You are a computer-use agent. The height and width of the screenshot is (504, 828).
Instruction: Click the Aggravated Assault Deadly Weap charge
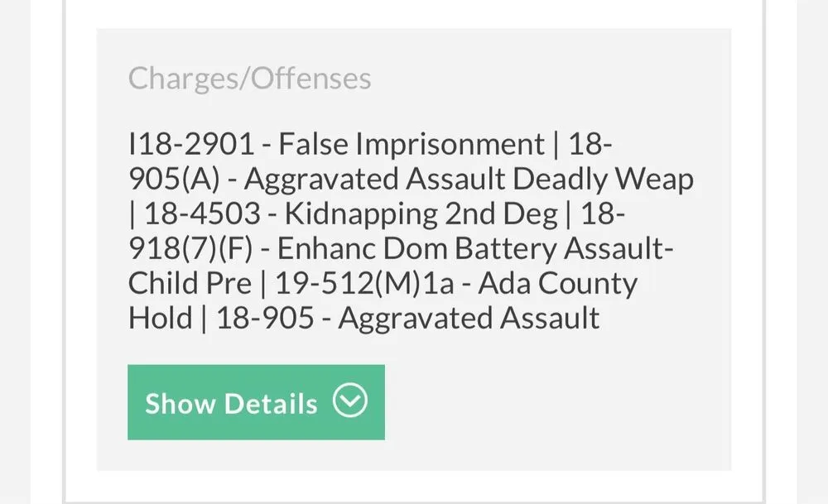(469, 180)
